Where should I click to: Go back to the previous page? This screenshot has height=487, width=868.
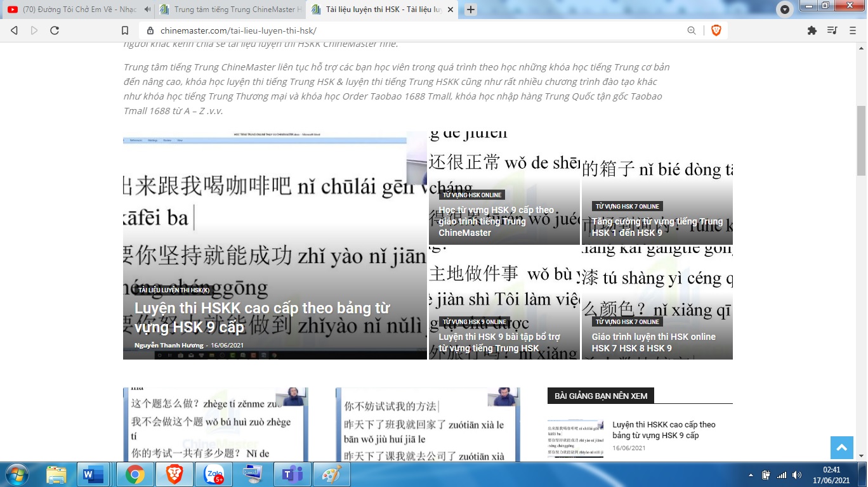[14, 30]
